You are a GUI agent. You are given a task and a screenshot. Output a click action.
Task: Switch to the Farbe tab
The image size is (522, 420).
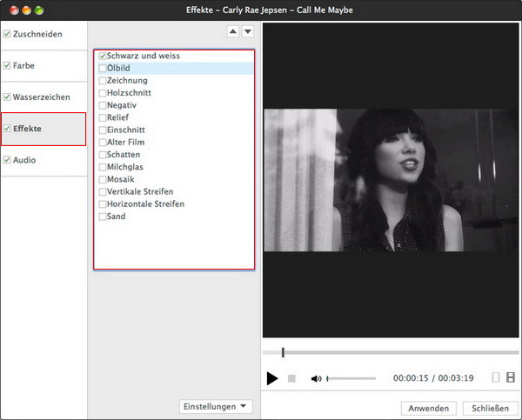point(43,66)
